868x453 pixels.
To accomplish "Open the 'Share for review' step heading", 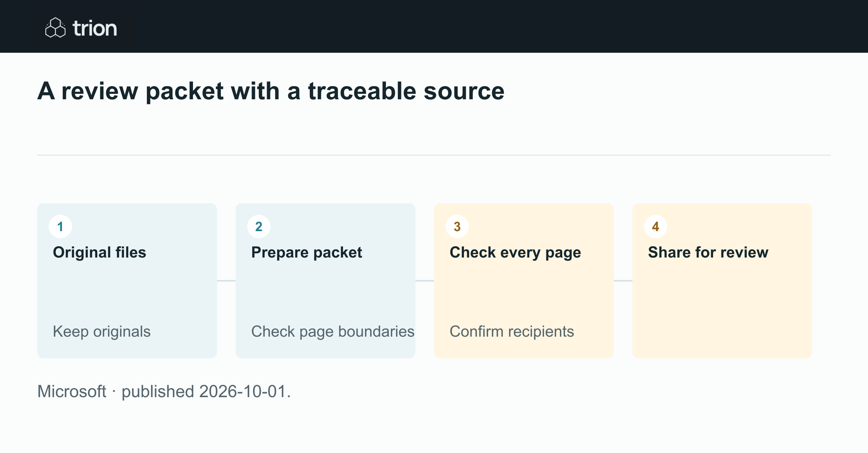I will (x=708, y=252).
